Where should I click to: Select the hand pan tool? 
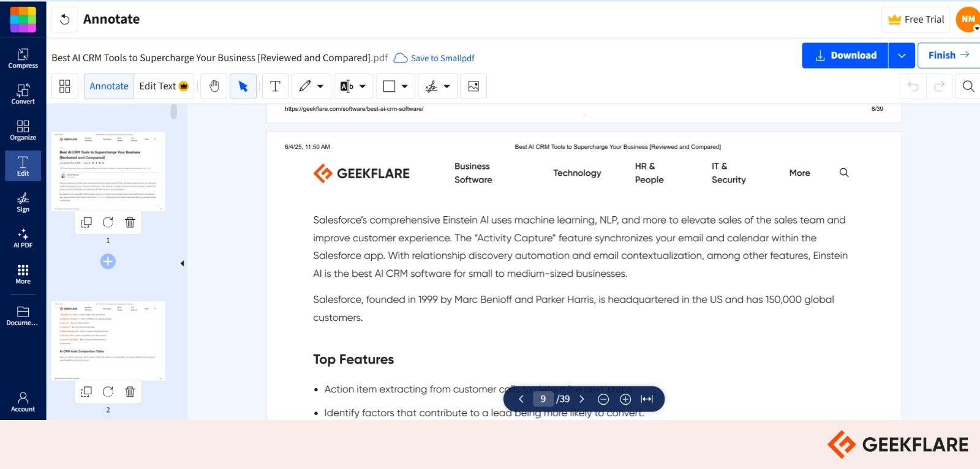pyautogui.click(x=214, y=86)
